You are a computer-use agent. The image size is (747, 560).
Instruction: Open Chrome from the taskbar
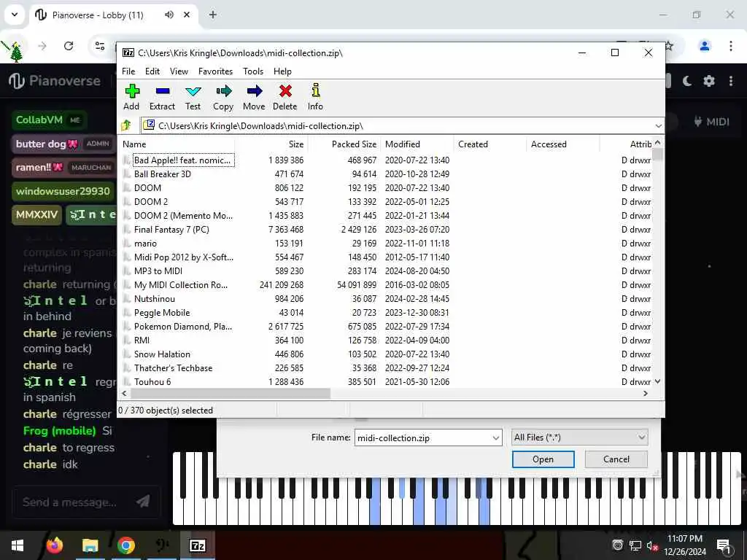click(x=125, y=545)
